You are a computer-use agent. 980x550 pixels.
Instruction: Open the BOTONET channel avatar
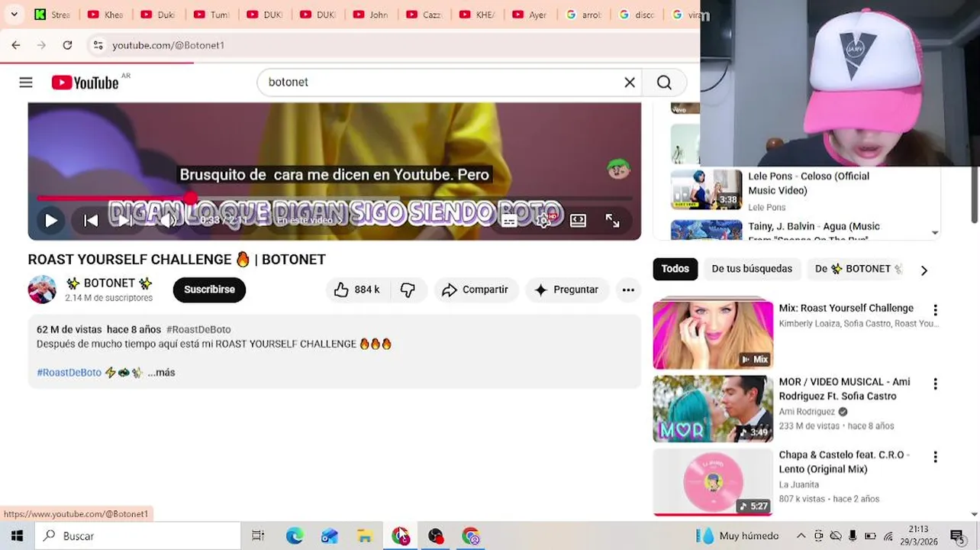42,290
